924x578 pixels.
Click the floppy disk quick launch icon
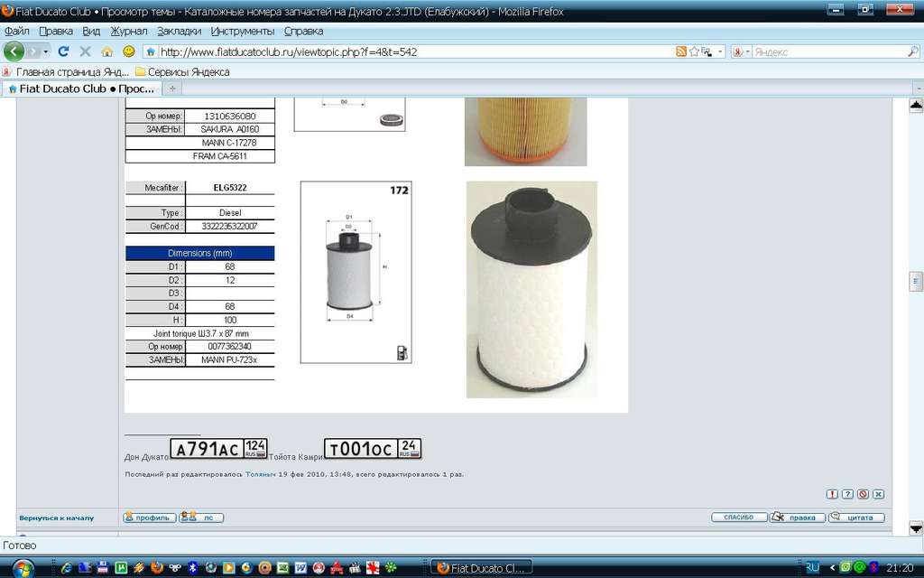103,568
